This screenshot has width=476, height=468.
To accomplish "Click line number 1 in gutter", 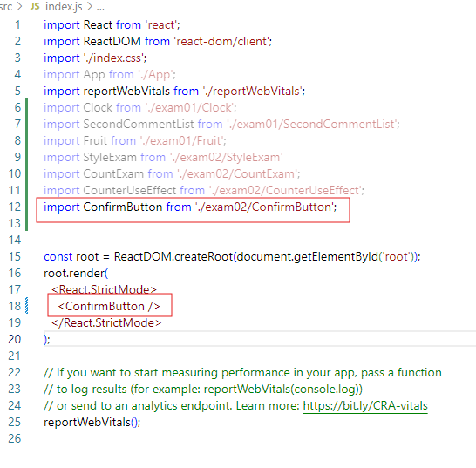I will click(17, 25).
